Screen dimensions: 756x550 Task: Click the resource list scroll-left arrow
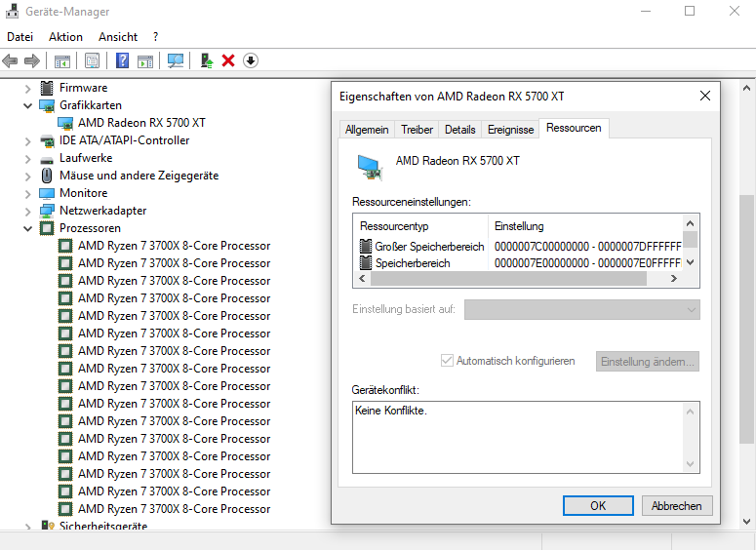[x=362, y=279]
